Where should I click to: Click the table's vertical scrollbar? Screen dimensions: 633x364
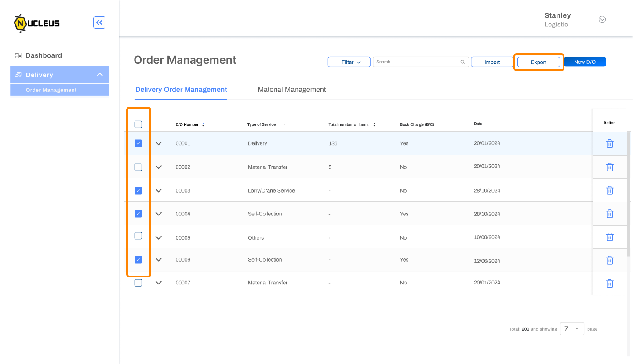[628, 194]
